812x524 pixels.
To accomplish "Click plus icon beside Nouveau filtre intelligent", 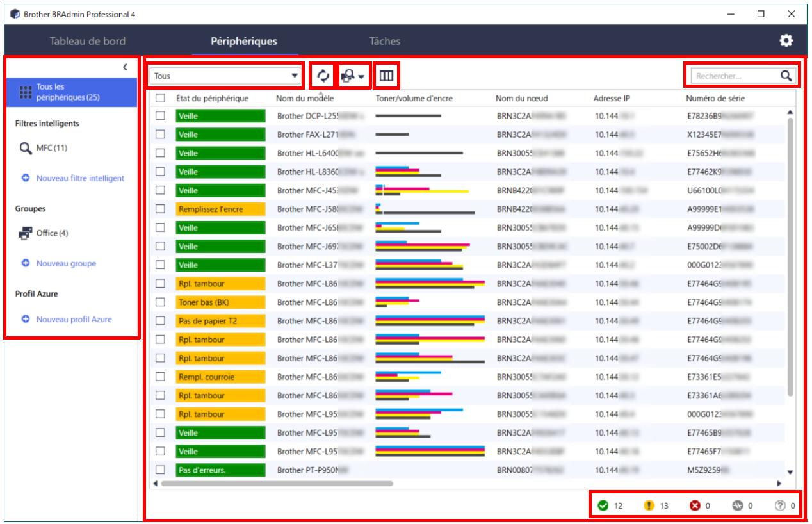I will point(24,178).
